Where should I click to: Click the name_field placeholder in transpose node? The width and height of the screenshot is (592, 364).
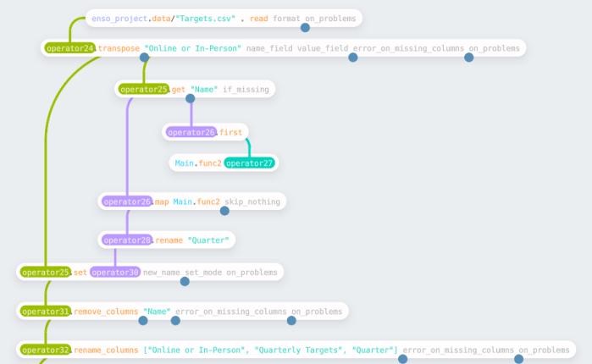[268, 48]
